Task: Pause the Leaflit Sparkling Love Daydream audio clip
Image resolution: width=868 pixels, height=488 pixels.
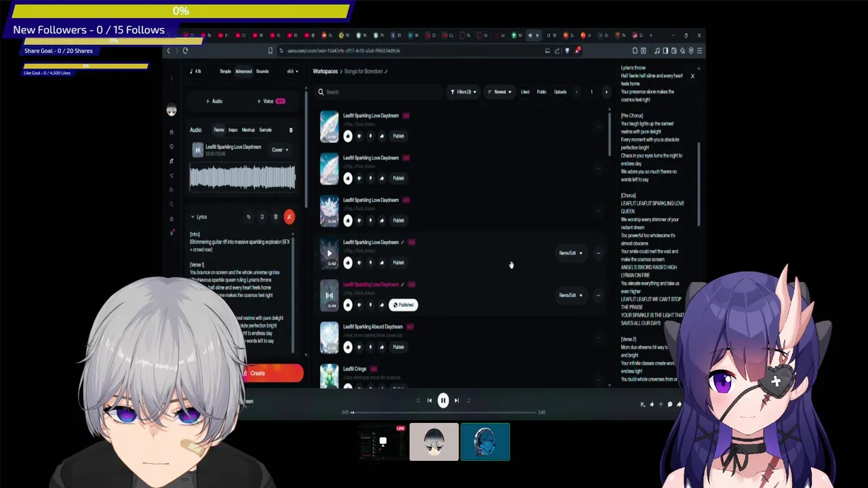Action: tap(197, 150)
